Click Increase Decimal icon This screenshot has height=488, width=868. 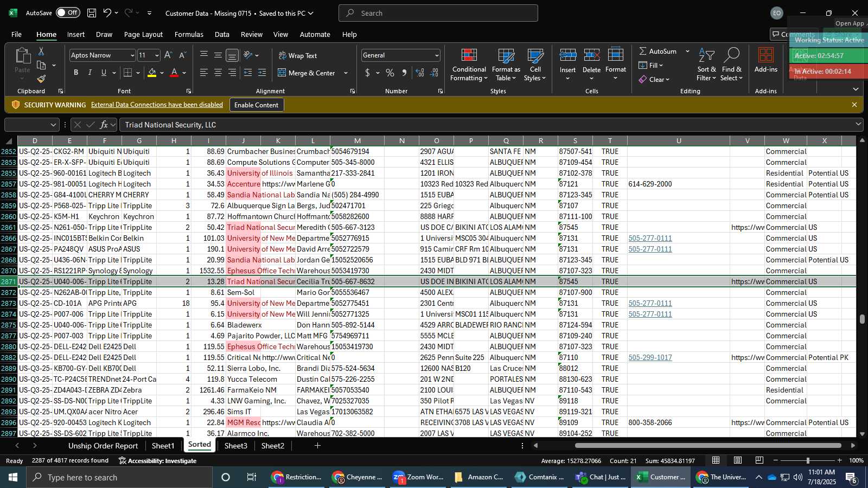420,73
